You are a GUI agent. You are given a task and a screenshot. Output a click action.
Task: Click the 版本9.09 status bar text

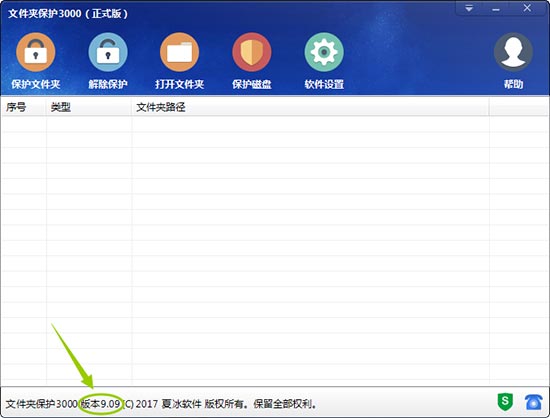pos(101,404)
